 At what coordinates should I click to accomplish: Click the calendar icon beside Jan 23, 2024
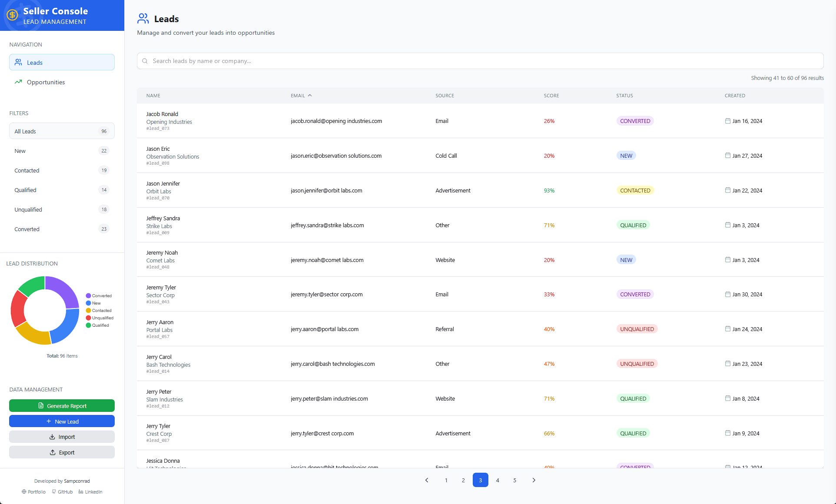pyautogui.click(x=728, y=364)
